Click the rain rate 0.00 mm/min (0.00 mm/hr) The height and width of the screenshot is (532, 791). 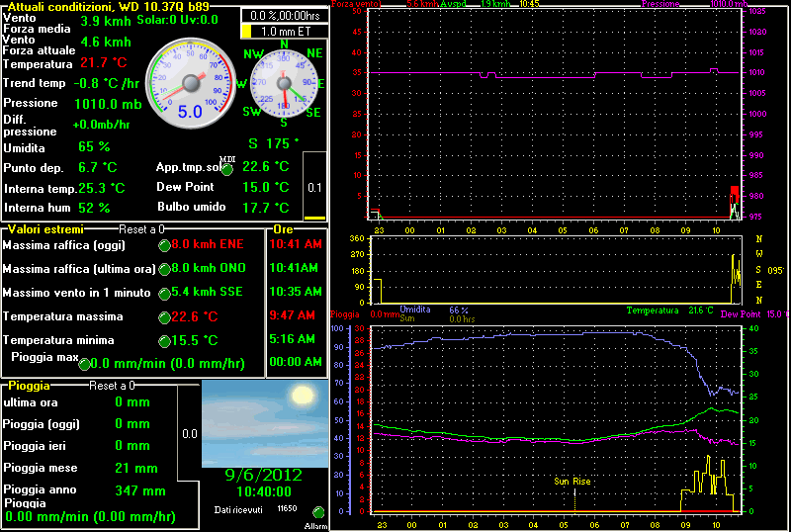[x=90, y=517]
